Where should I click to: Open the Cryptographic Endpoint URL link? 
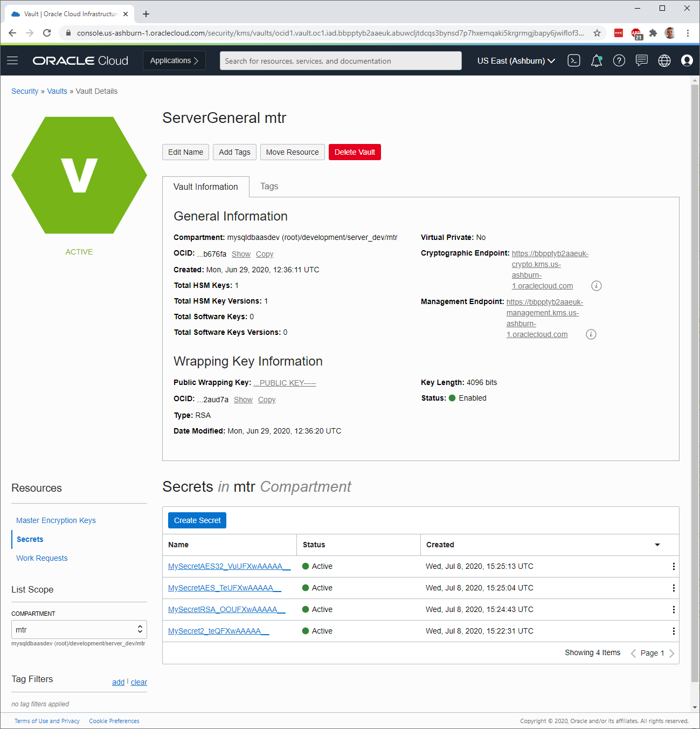click(x=550, y=270)
